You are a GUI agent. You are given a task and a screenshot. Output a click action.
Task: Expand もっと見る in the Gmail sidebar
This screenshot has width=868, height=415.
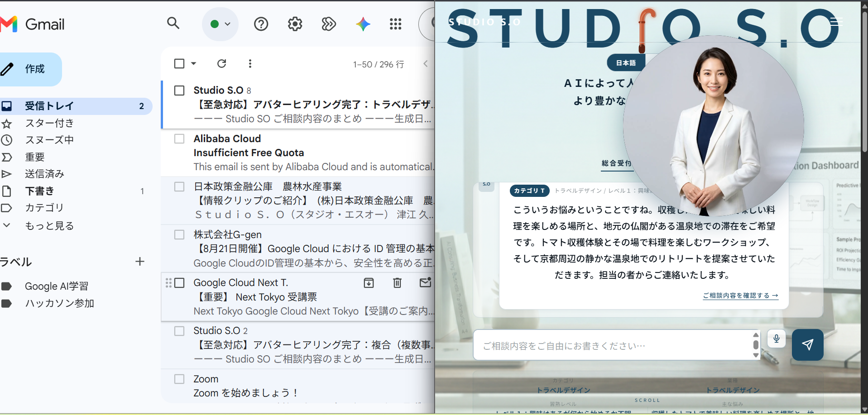pos(49,225)
